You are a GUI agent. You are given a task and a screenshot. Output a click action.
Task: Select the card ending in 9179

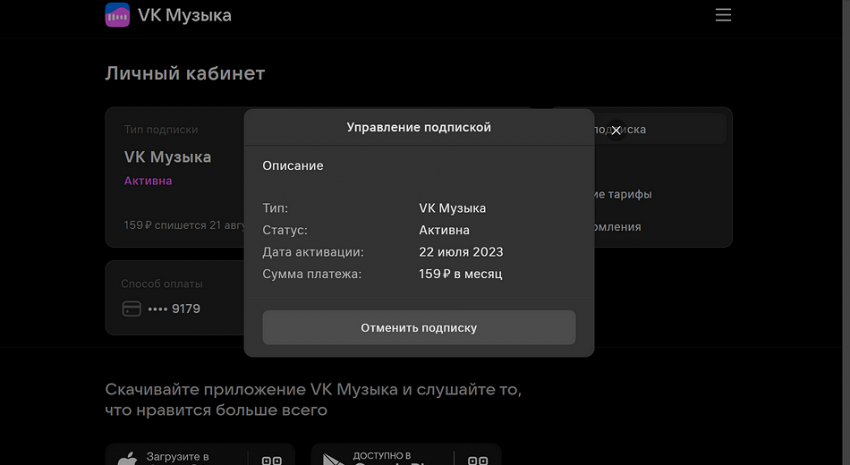coord(174,309)
